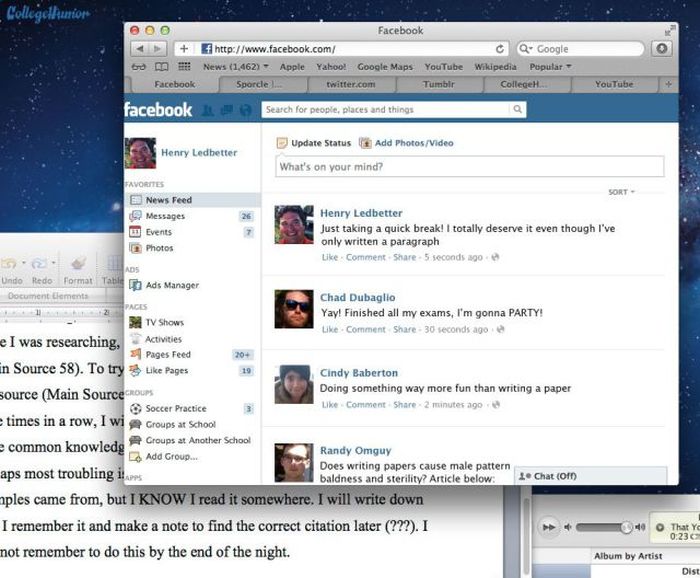Click the Facebook friend requests icon
700x578 pixels.
point(208,110)
